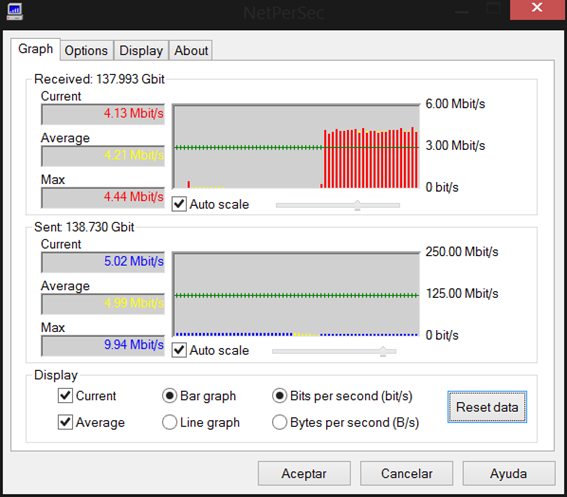Click the Reset data button
The image size is (567, 497).
point(487,407)
